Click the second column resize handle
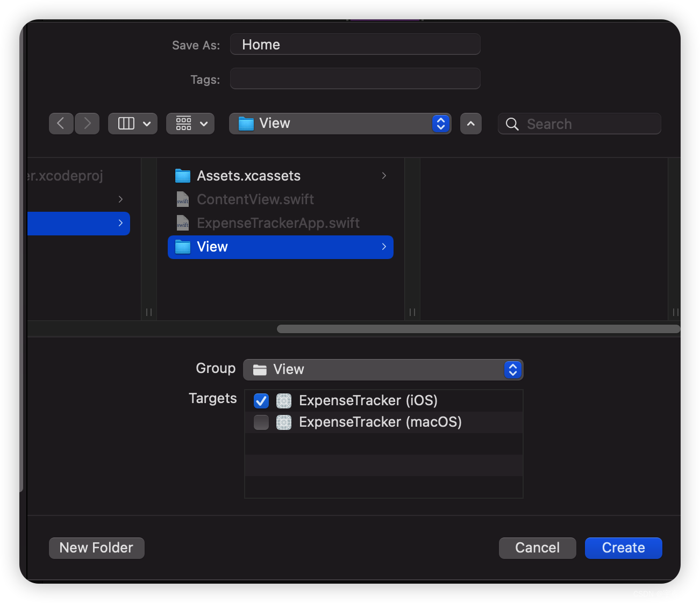Image resolution: width=700 pixels, height=603 pixels. point(412,312)
